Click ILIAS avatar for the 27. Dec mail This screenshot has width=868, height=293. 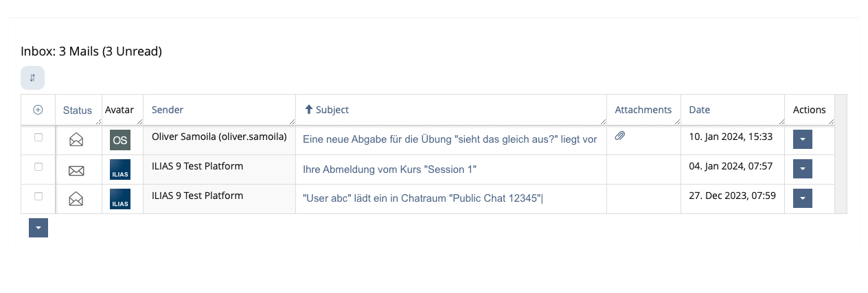coord(119,199)
